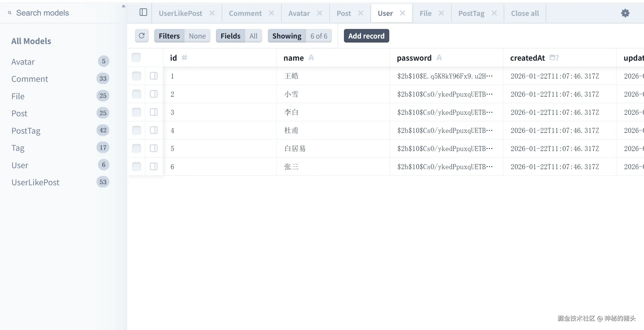This screenshot has width=644, height=330.
Task: Select checkbox for user row 5
Action: click(x=137, y=149)
